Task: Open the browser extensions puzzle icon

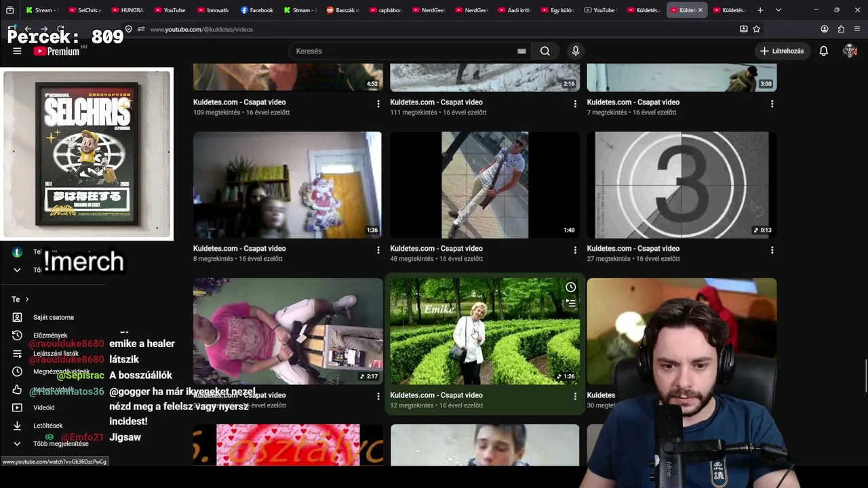Action: 841,29
